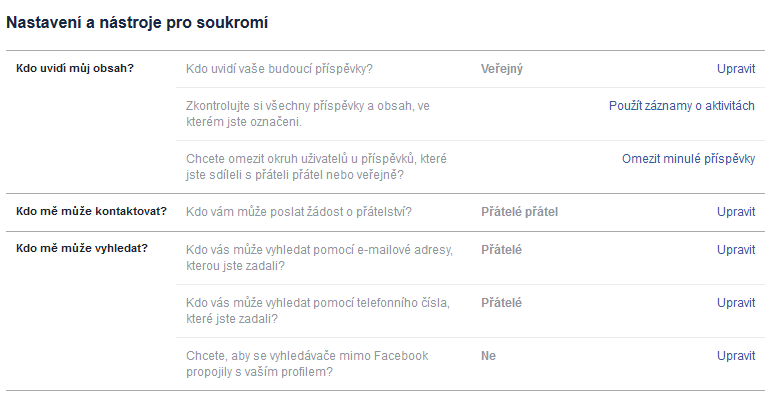Expand the telefonního čísla lookup question row
This screenshot has height=395, width=783.
pos(470,311)
